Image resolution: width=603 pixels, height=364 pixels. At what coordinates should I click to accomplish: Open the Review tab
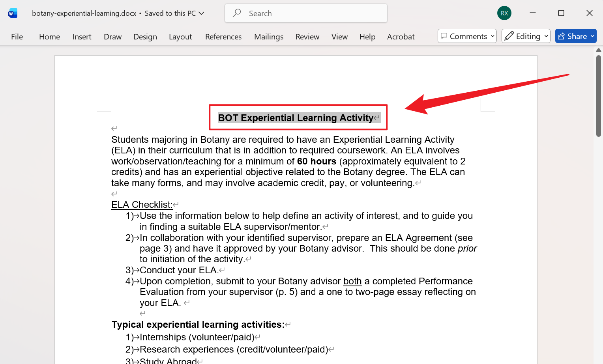click(307, 37)
